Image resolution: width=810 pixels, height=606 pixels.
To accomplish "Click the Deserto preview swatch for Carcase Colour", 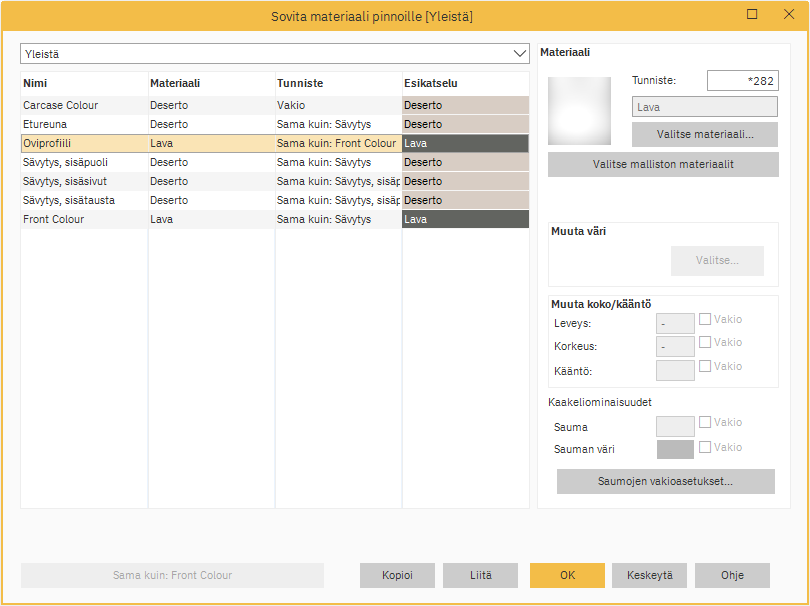I will point(465,105).
